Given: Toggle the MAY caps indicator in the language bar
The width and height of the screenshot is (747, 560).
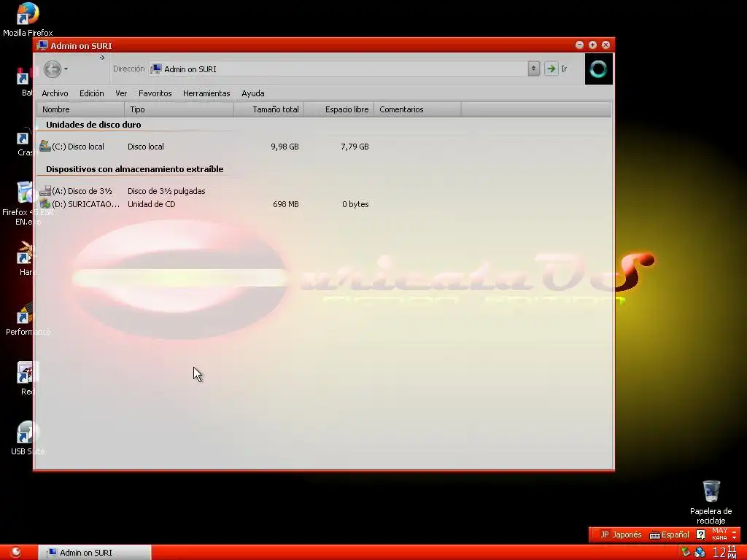Looking at the screenshot, I should point(719,531).
